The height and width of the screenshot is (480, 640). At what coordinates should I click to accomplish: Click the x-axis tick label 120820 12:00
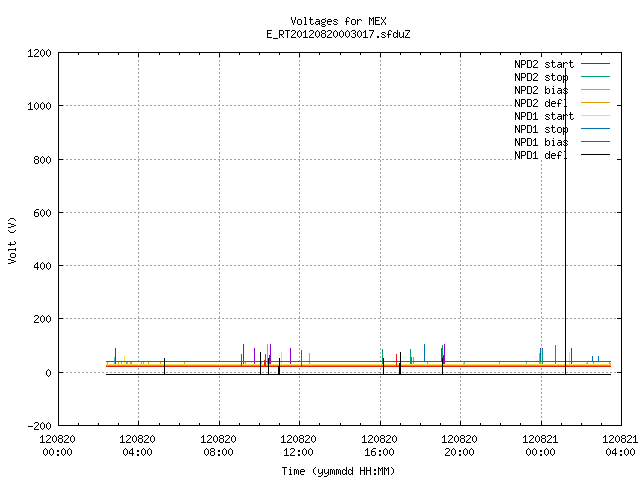pyautogui.click(x=298, y=446)
